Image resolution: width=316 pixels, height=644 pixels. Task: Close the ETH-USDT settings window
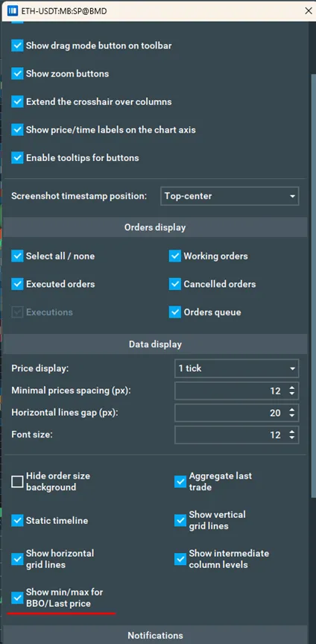309,11
